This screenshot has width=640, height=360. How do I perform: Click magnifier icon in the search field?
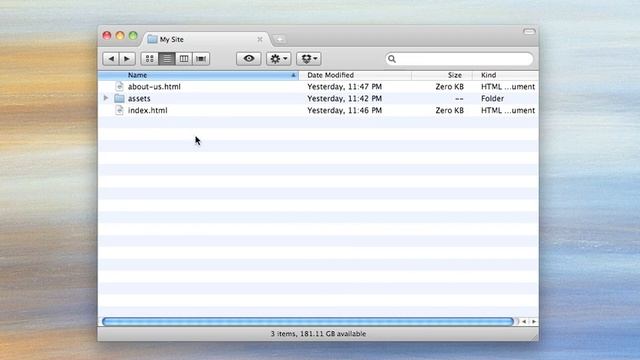[x=392, y=59]
